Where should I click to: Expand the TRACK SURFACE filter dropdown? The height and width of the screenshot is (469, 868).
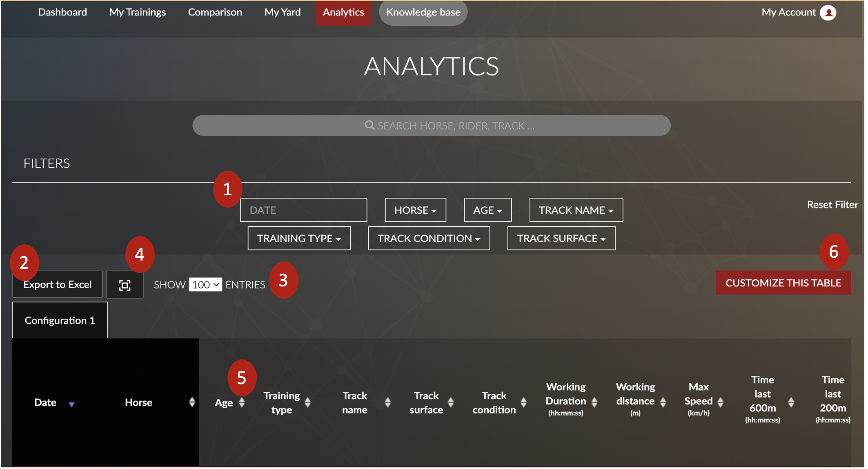click(x=561, y=238)
